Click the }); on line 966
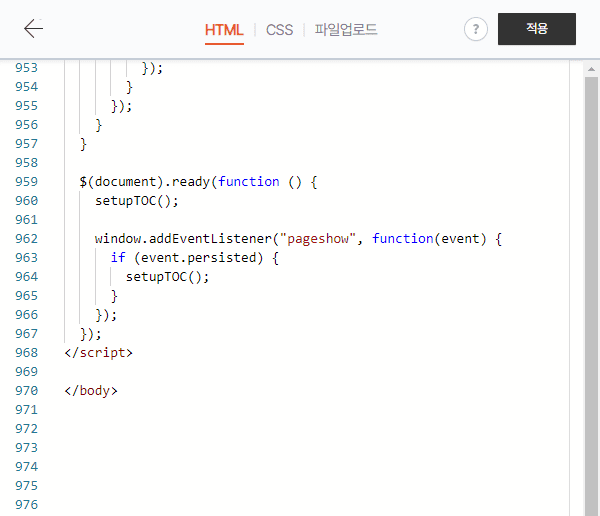Image resolution: width=600 pixels, height=516 pixels. click(x=106, y=315)
